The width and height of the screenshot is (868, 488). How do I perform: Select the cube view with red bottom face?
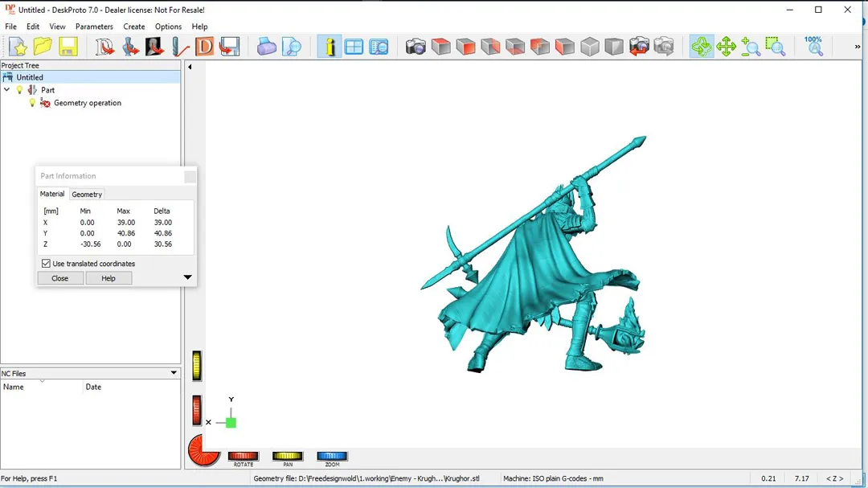click(515, 47)
